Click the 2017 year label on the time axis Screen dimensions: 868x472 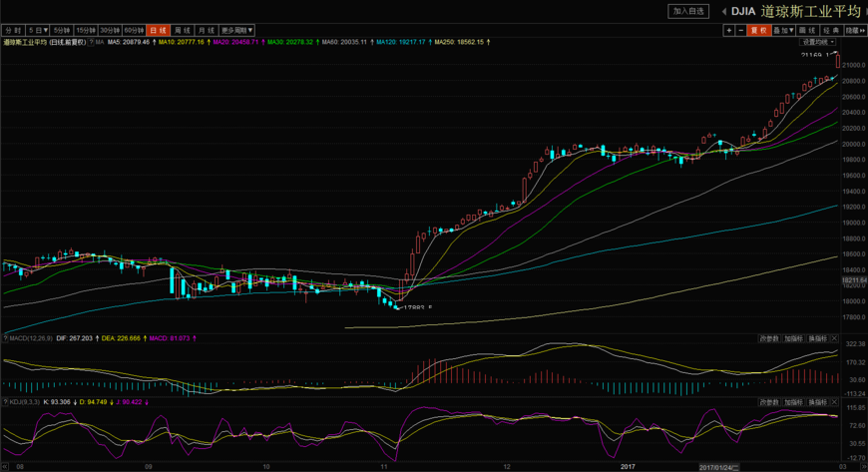[x=628, y=467]
